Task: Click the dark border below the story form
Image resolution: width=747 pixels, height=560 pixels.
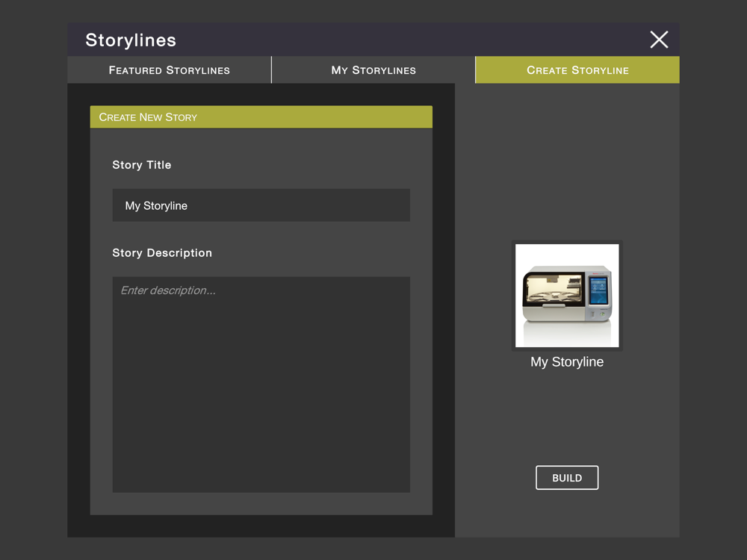Action: (x=261, y=526)
